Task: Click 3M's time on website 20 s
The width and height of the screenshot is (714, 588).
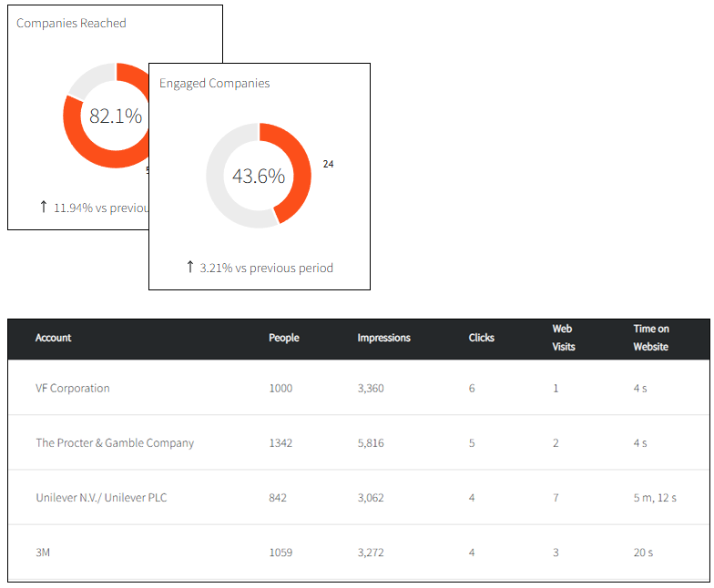Action: point(643,553)
